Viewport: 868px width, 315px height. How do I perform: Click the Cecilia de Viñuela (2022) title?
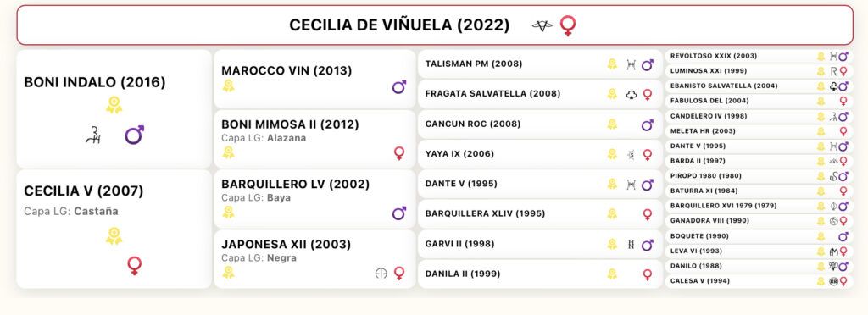399,25
